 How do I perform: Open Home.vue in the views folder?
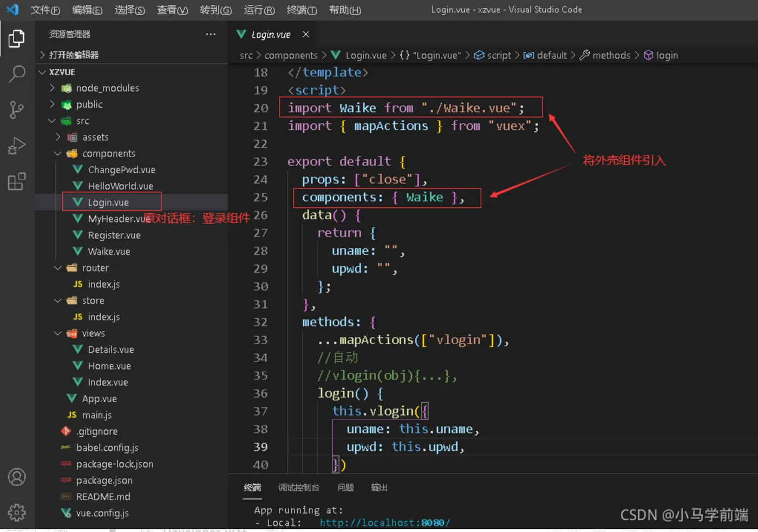point(109,366)
